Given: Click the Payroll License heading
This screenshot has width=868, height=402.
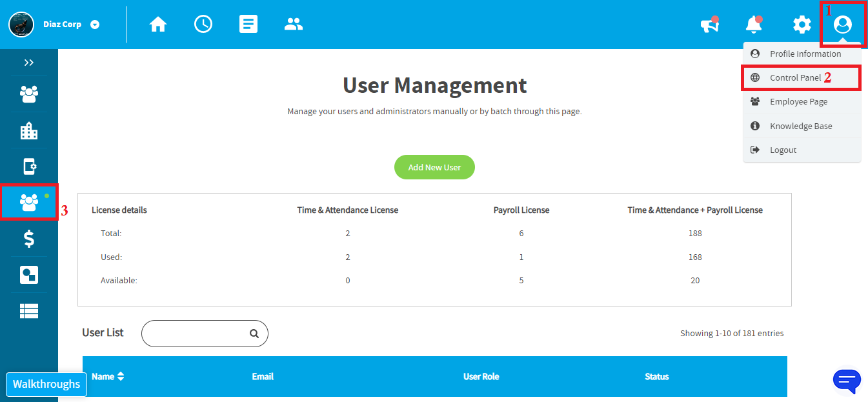Looking at the screenshot, I should [521, 210].
